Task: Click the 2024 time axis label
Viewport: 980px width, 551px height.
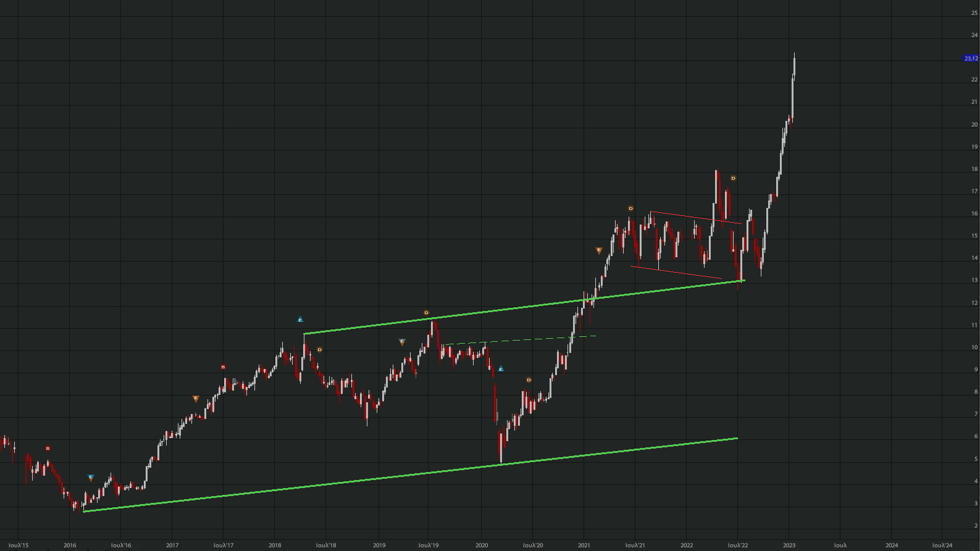Action: click(892, 545)
